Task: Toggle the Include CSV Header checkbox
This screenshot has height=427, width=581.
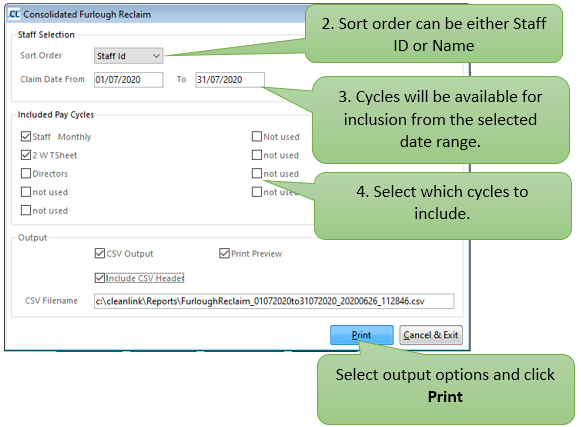Action: click(x=100, y=278)
